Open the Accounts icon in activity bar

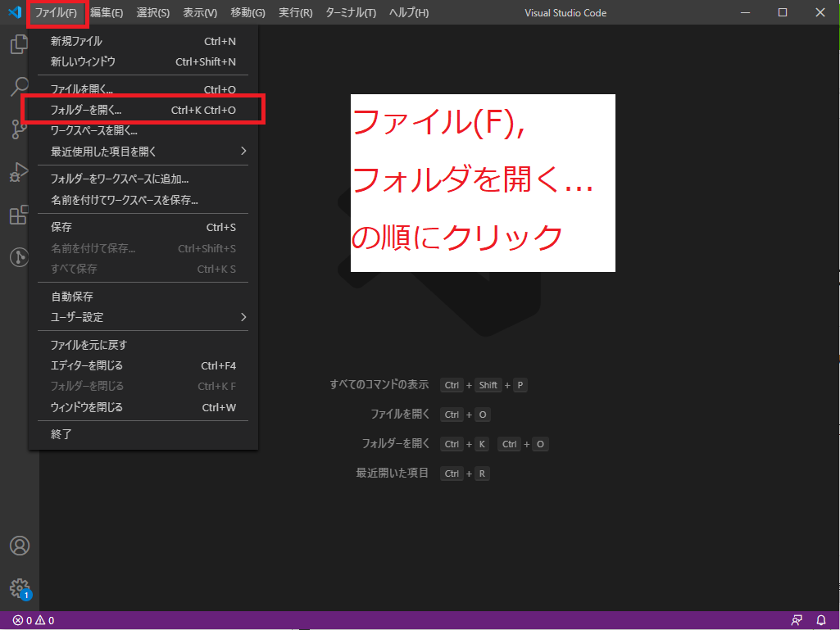point(20,546)
